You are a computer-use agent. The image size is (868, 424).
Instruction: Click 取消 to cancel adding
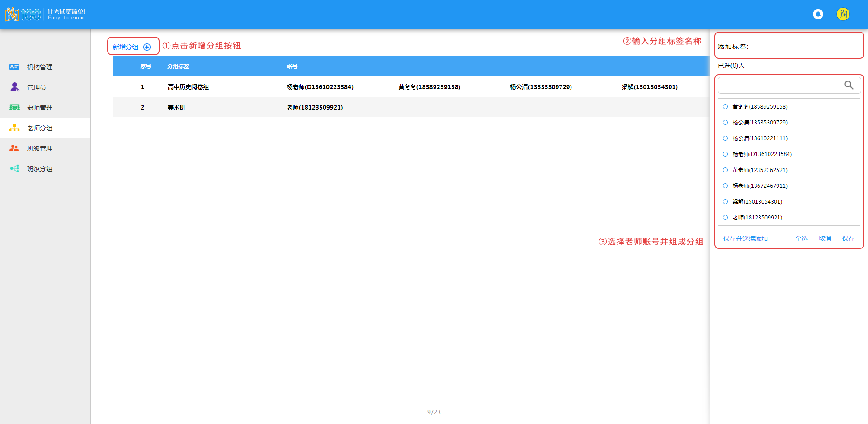point(825,238)
